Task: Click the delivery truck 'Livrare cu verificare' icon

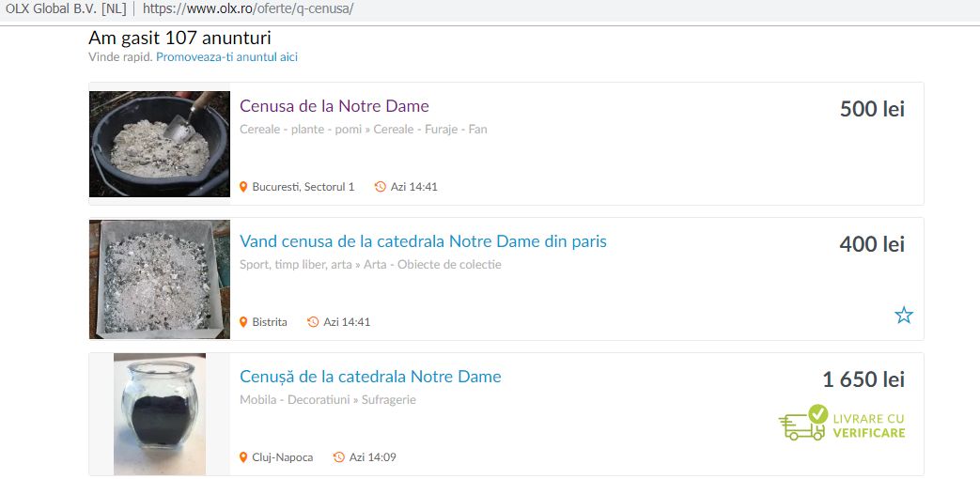Action: (x=802, y=423)
